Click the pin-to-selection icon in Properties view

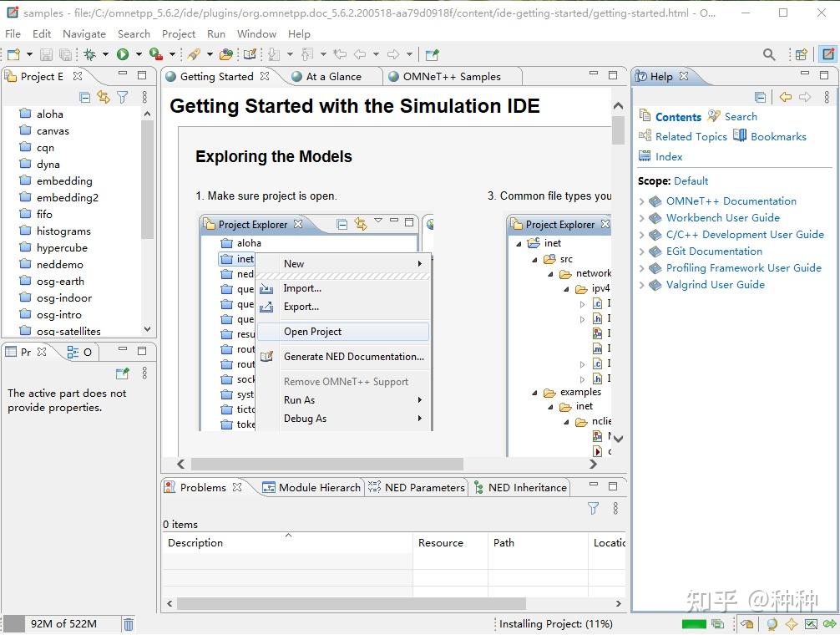(123, 373)
